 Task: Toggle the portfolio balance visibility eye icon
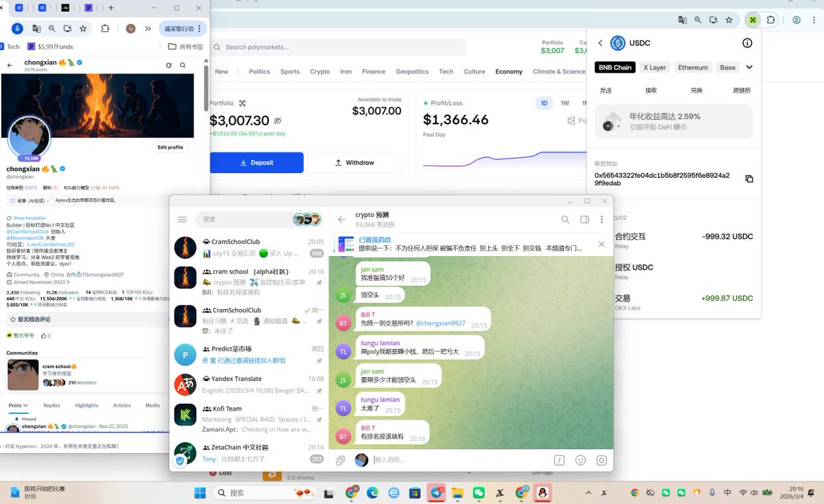277,120
